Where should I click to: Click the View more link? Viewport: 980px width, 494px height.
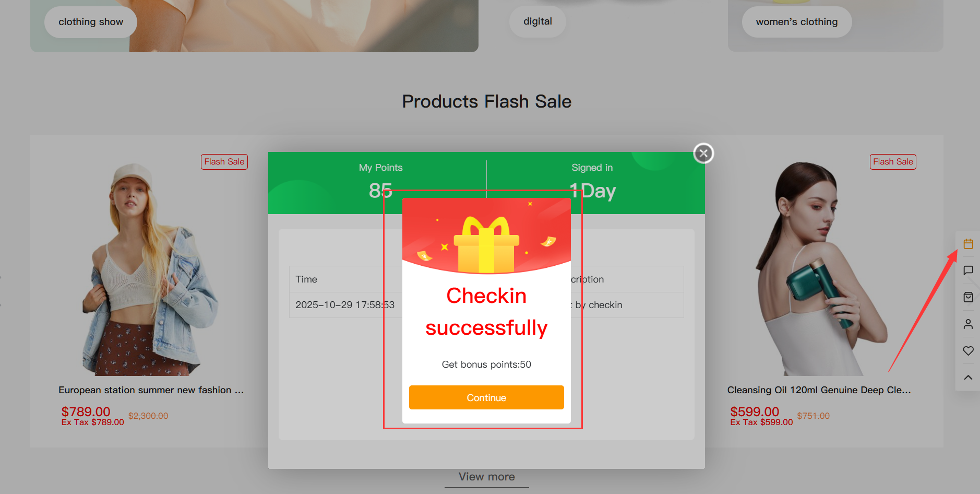pos(486,477)
